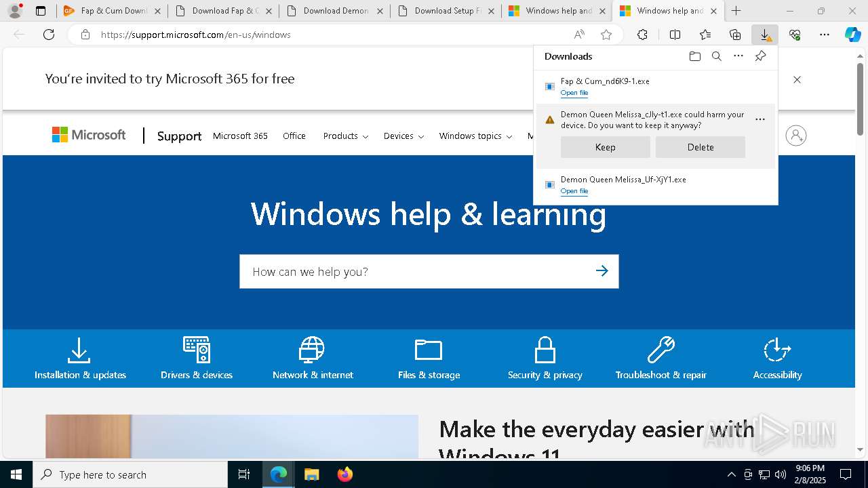The height and width of the screenshot is (488, 868).
Task: Open the Extensions puzzle icon
Action: 642,35
